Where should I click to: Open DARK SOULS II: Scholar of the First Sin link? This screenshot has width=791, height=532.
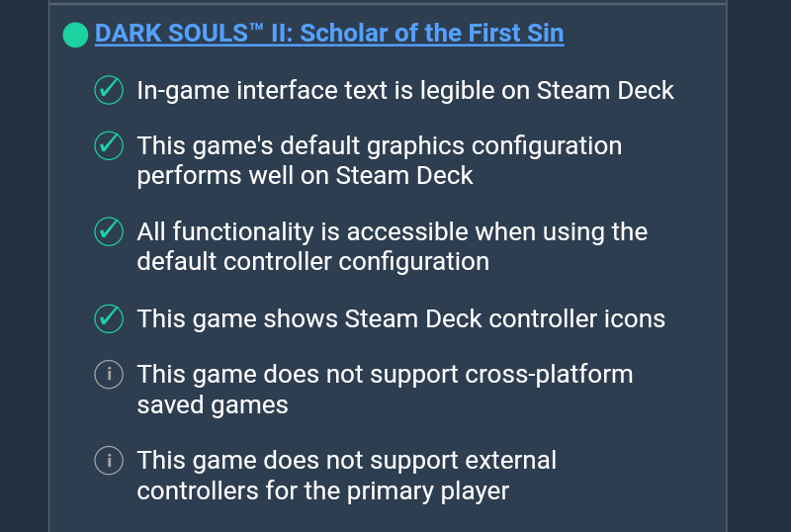329,34
